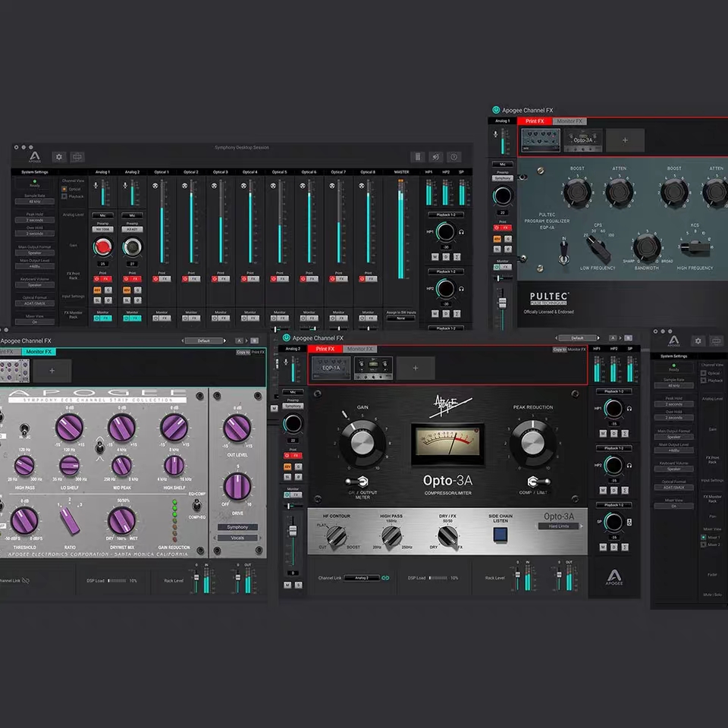The width and height of the screenshot is (728, 728).
Task: Add plugin via plus slot in Opto-3A rack
Action: (416, 368)
